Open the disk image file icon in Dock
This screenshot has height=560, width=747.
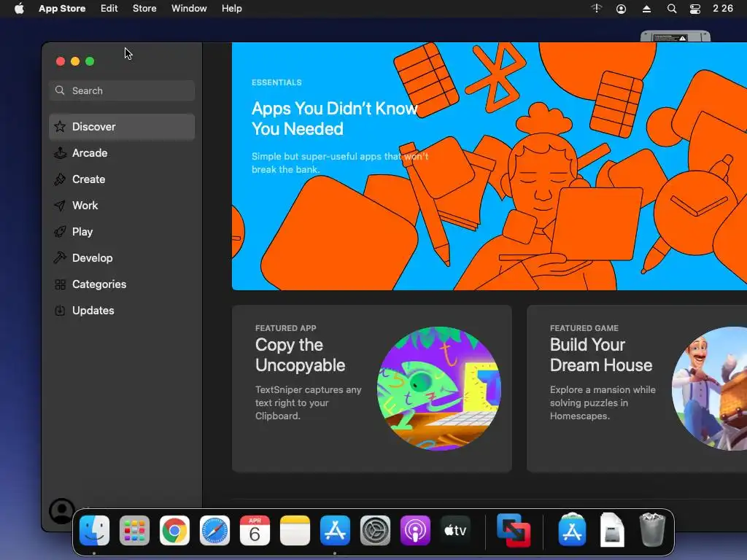tap(612, 529)
